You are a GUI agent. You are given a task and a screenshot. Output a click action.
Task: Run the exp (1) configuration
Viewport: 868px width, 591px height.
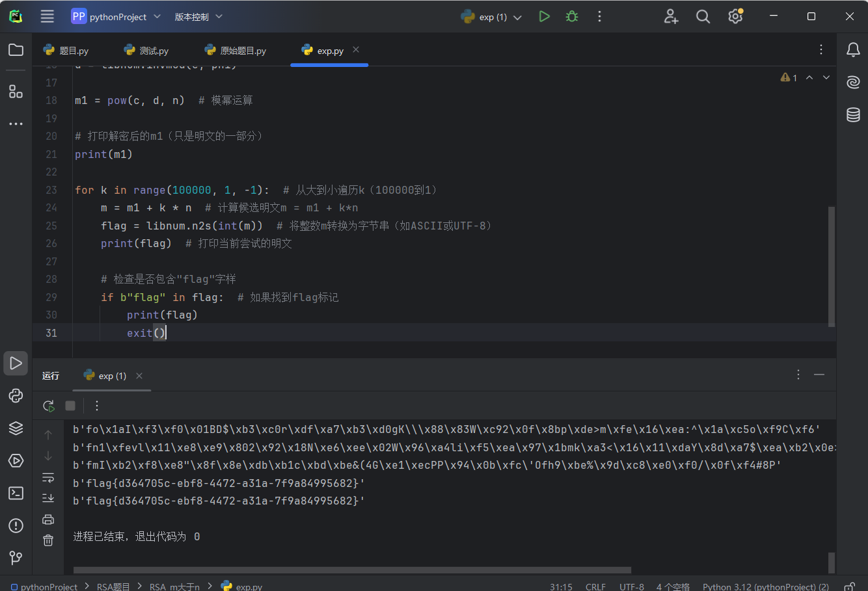click(545, 16)
